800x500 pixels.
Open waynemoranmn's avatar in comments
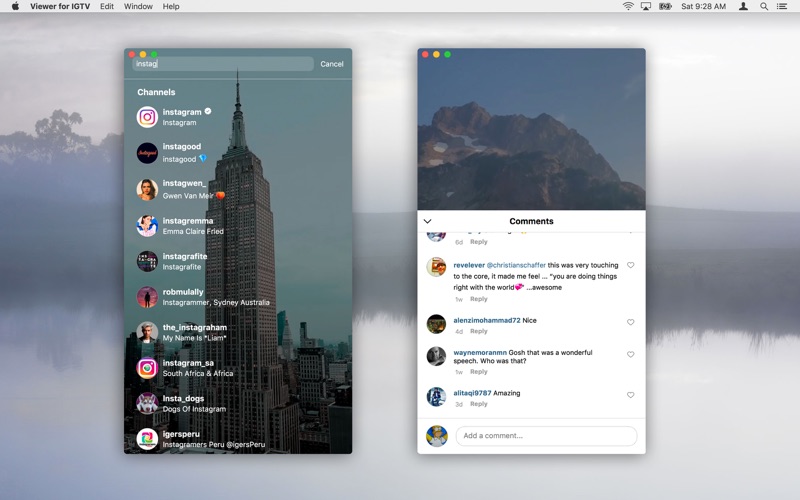click(436, 356)
